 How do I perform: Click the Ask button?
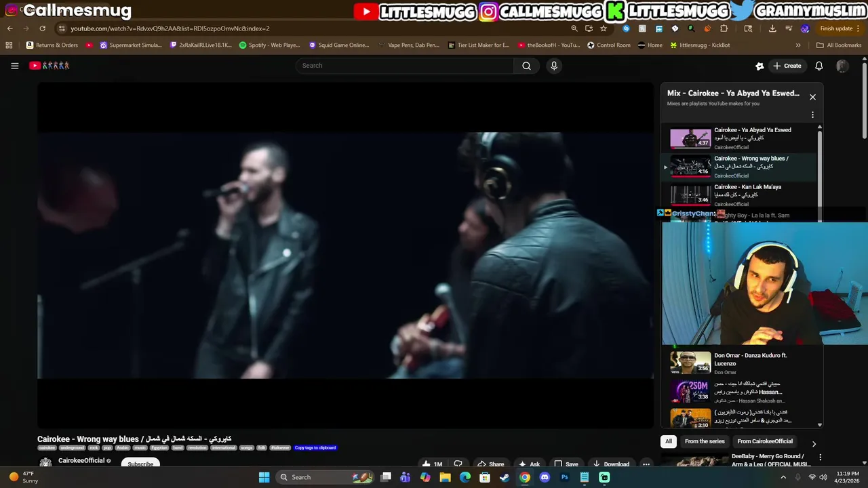pyautogui.click(x=530, y=464)
